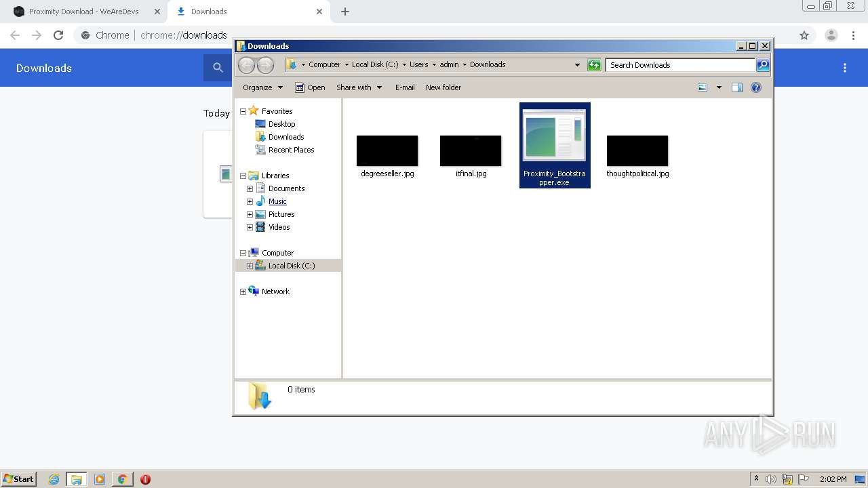Show hidden tray icons arrow
The height and width of the screenshot is (488, 868).
click(756, 479)
